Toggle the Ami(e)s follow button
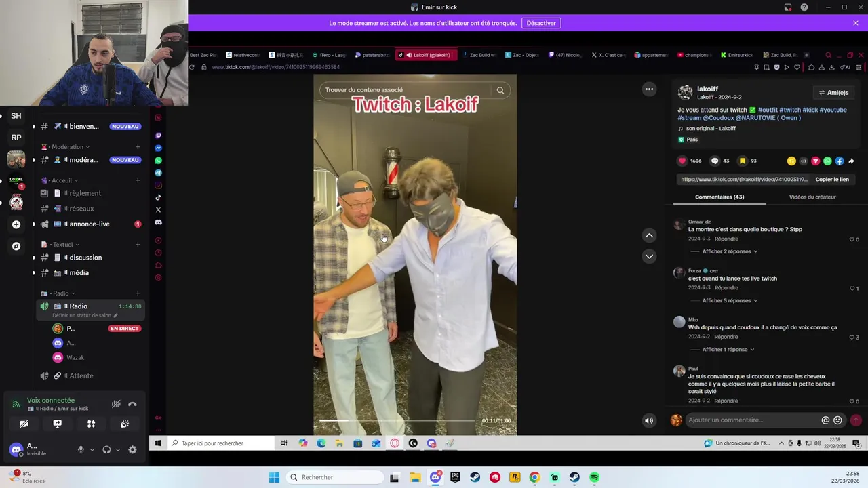Viewport: 868px width, 488px height. (x=833, y=93)
